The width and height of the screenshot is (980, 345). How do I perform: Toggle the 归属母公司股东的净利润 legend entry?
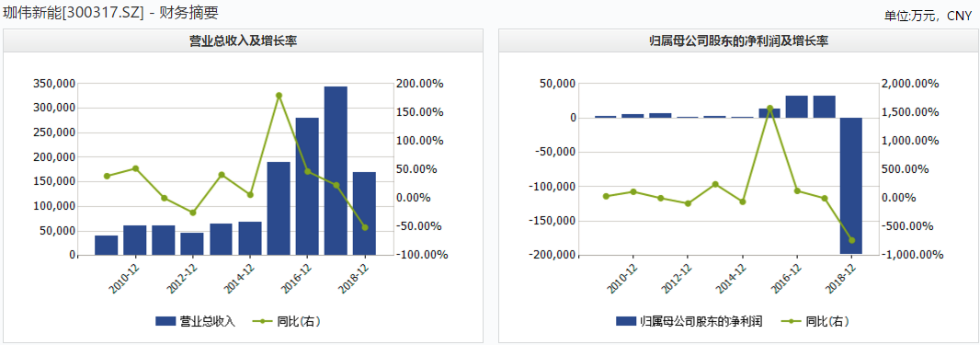689,321
